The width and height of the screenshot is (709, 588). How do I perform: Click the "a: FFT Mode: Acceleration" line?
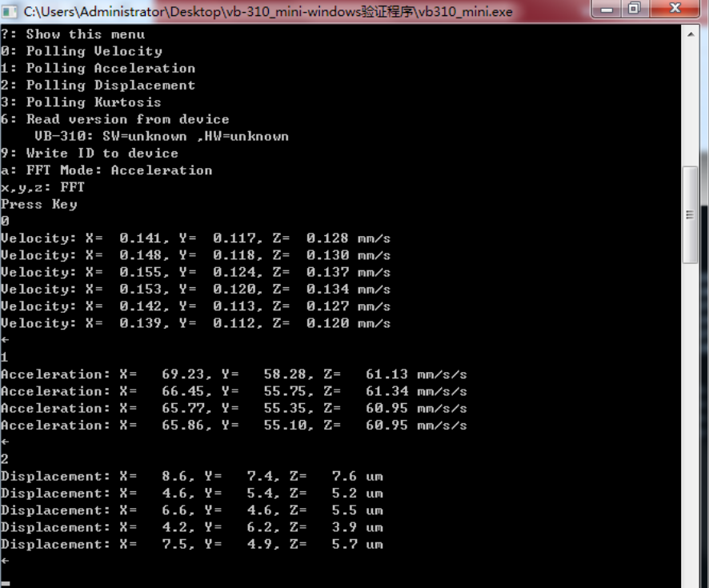click(106, 170)
